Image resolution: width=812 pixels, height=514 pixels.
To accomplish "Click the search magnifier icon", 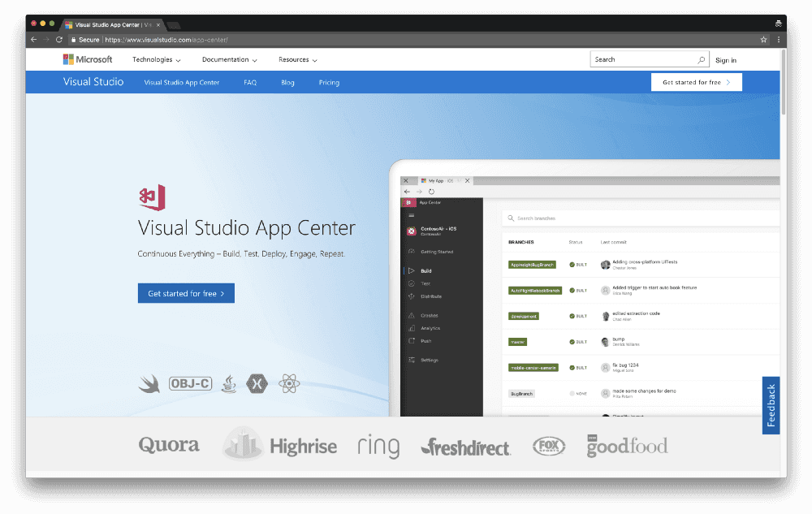I will [702, 59].
